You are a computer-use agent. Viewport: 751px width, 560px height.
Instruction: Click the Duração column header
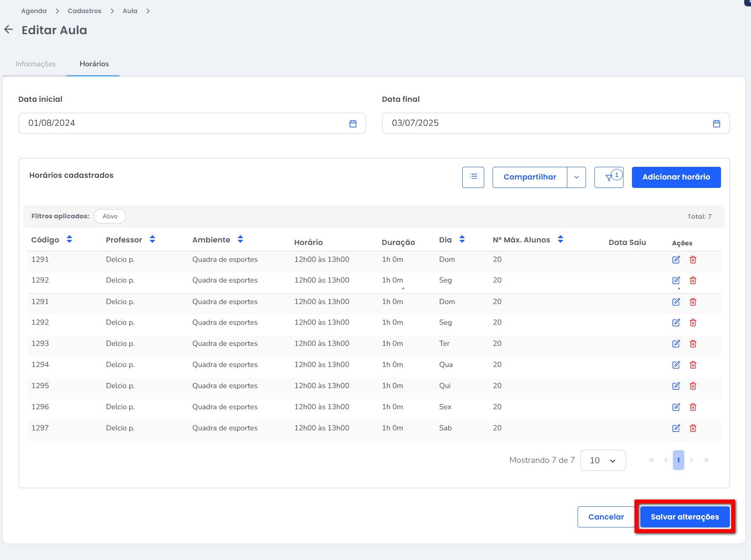(x=398, y=242)
